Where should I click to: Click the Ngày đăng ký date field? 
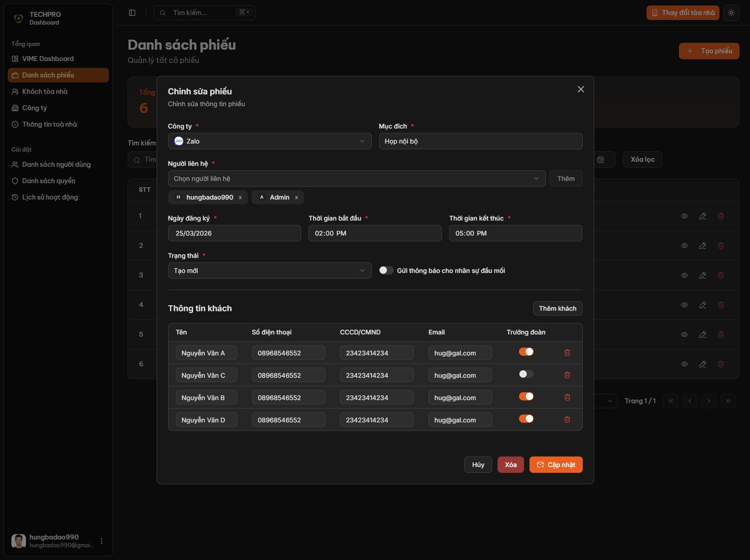pyautogui.click(x=234, y=233)
